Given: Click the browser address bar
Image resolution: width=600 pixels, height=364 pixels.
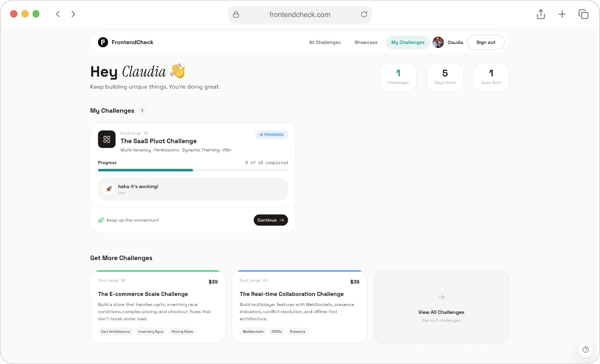Looking at the screenshot, I should [300, 14].
